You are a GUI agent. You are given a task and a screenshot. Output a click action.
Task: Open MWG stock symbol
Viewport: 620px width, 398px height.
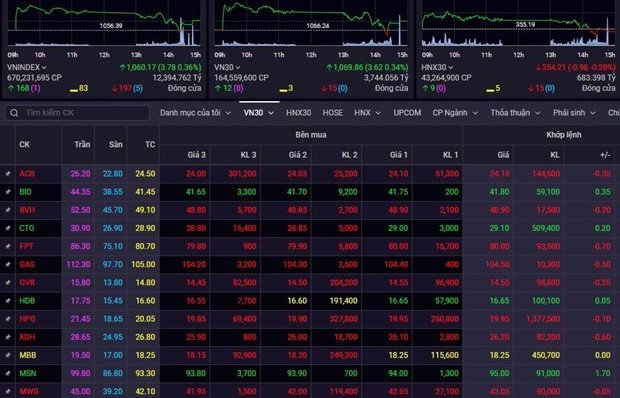click(29, 392)
